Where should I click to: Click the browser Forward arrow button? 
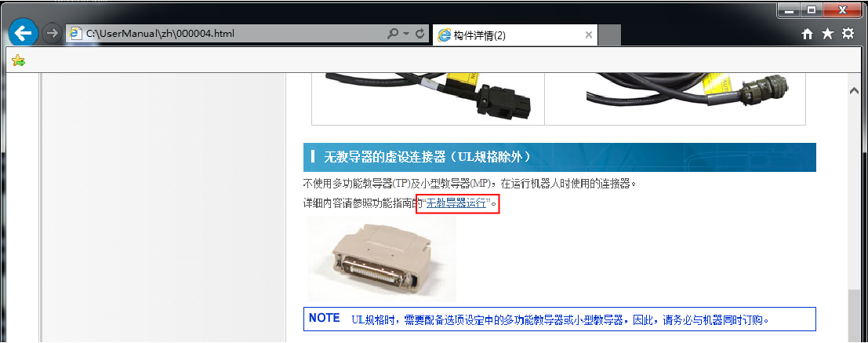click(52, 34)
